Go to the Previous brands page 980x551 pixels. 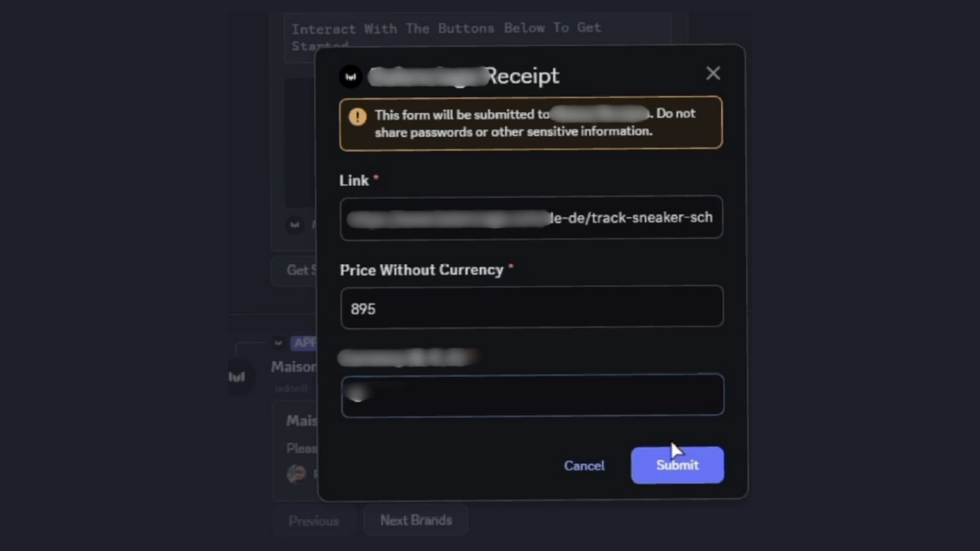(313, 521)
